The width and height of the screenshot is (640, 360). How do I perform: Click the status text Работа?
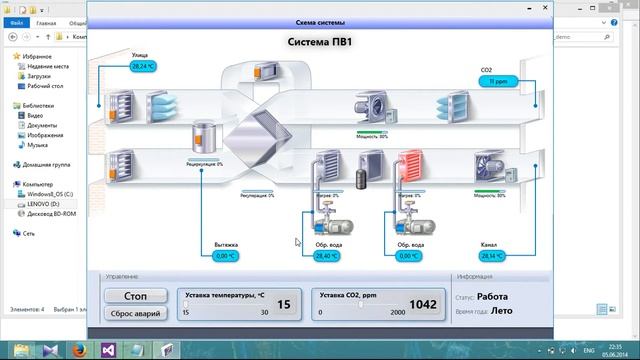(x=492, y=297)
